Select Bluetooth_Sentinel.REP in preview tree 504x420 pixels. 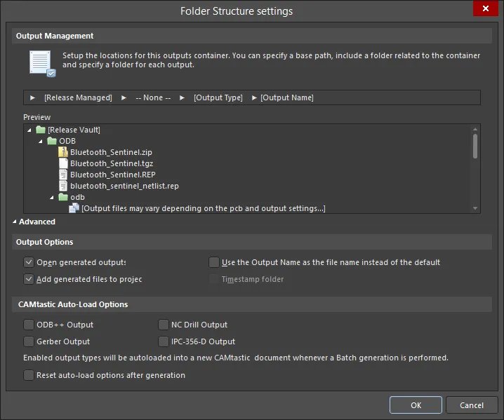113,175
